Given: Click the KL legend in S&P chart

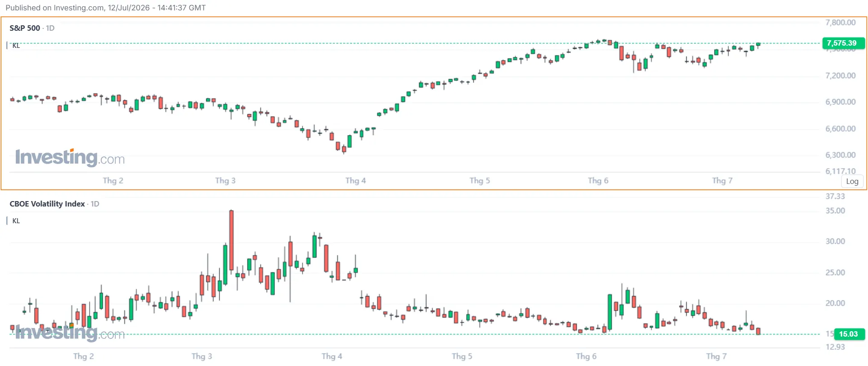Looking at the screenshot, I should (16, 45).
